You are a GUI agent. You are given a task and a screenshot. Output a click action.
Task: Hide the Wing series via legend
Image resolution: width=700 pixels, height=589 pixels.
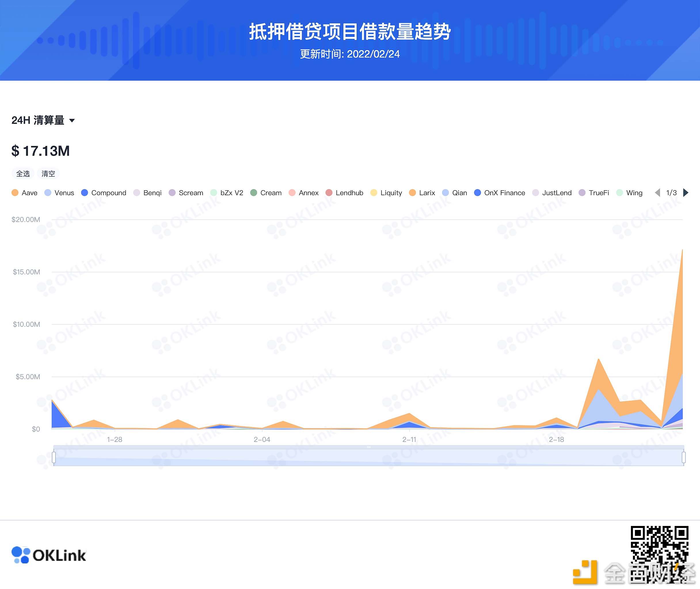click(629, 193)
